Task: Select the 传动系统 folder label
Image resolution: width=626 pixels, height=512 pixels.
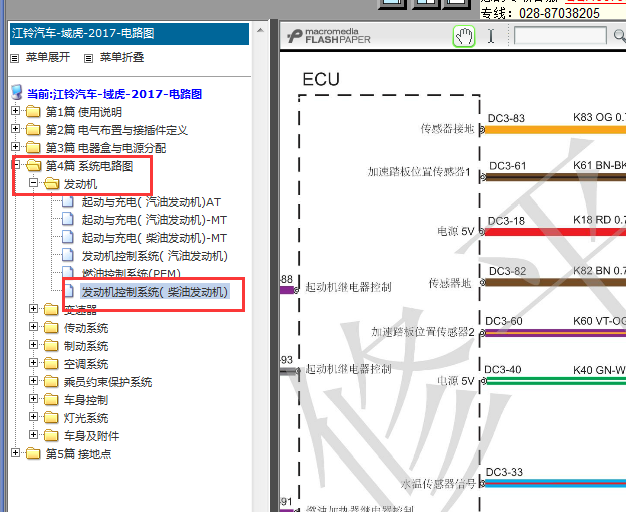Action: click(x=86, y=328)
